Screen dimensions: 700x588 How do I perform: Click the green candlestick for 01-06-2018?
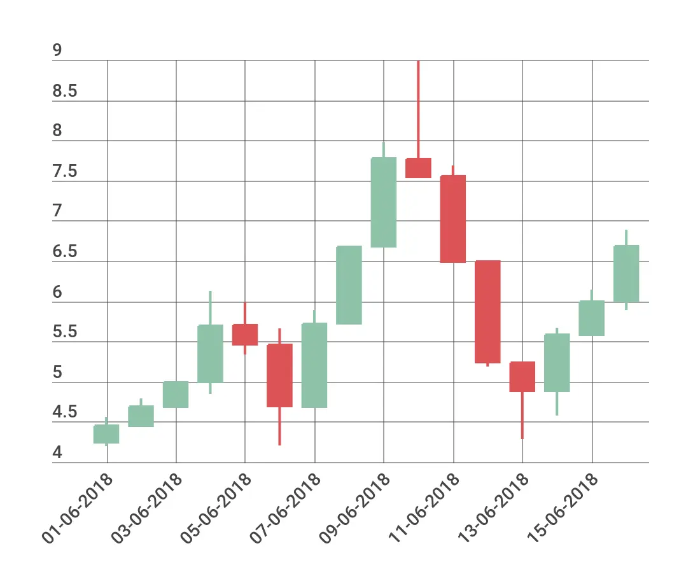point(106,434)
